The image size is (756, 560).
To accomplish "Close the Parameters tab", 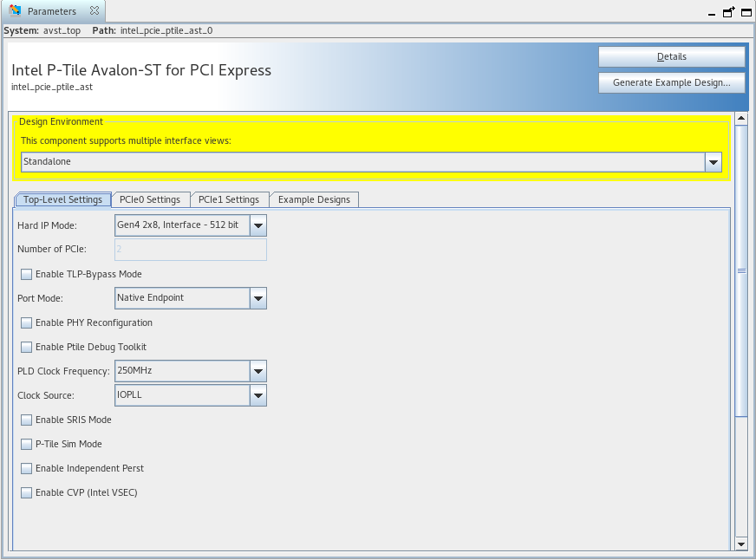I will coord(94,10).
